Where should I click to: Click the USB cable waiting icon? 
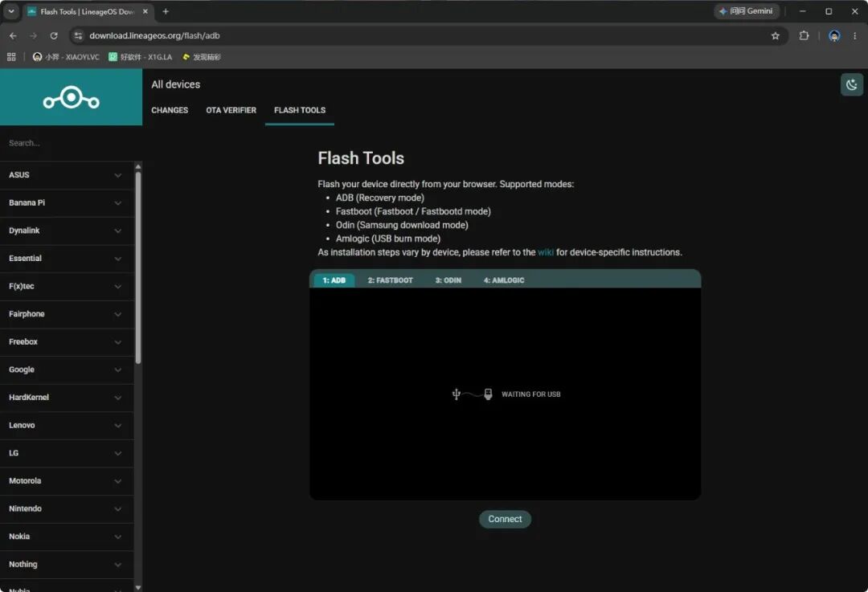pyautogui.click(x=472, y=394)
